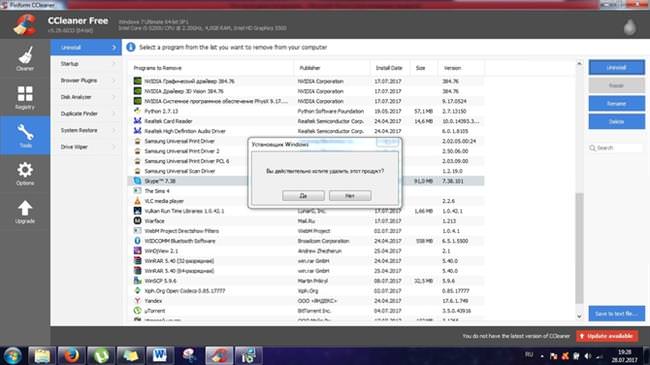The height and width of the screenshot is (365, 650).
Task: Sort by Publisher column header
Action: tap(332, 68)
